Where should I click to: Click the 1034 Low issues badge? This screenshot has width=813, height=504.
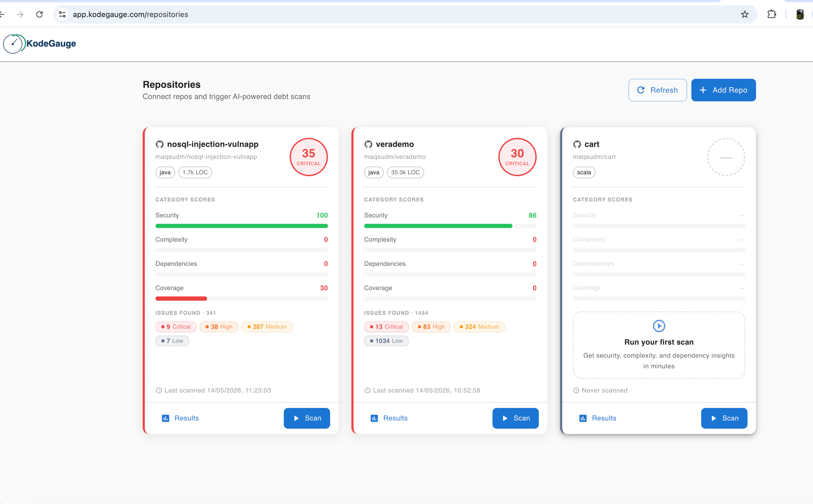pyautogui.click(x=386, y=341)
